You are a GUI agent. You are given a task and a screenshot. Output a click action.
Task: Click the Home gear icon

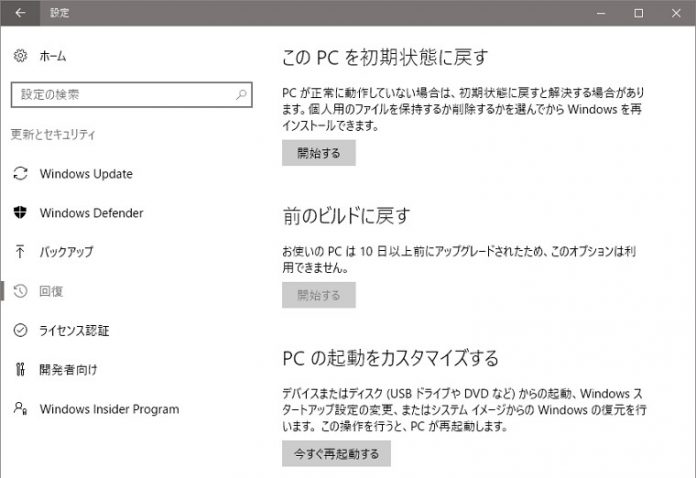click(x=20, y=56)
